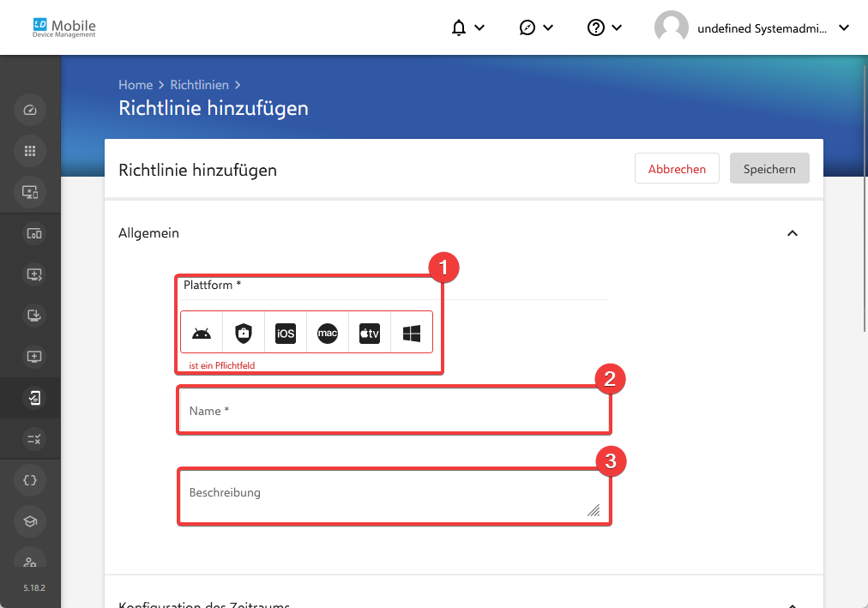Click the version number 5.18.2
Image resolution: width=868 pixels, height=608 pixels.
click(34, 587)
